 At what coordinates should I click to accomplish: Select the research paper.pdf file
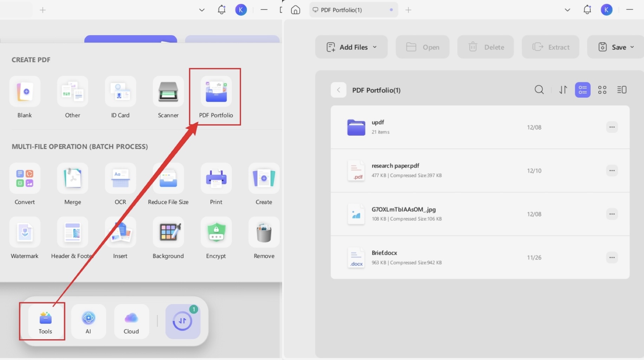pyautogui.click(x=480, y=171)
